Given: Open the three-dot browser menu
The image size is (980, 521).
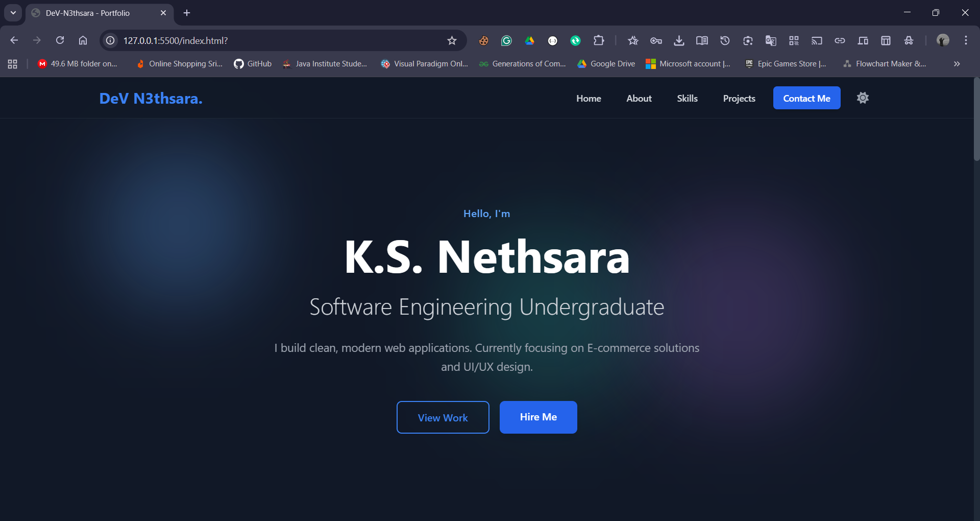Looking at the screenshot, I should pos(966,40).
